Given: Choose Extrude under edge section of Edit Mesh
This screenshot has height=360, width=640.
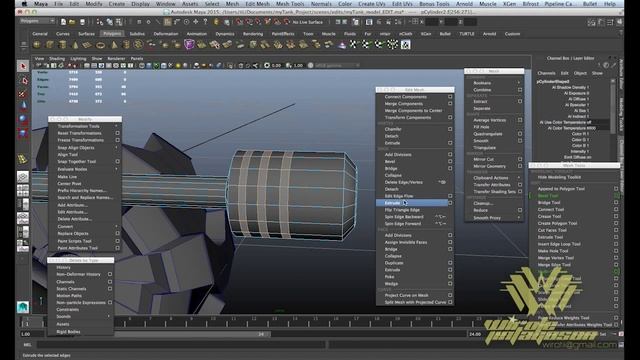Looking at the screenshot, I should (392, 203).
